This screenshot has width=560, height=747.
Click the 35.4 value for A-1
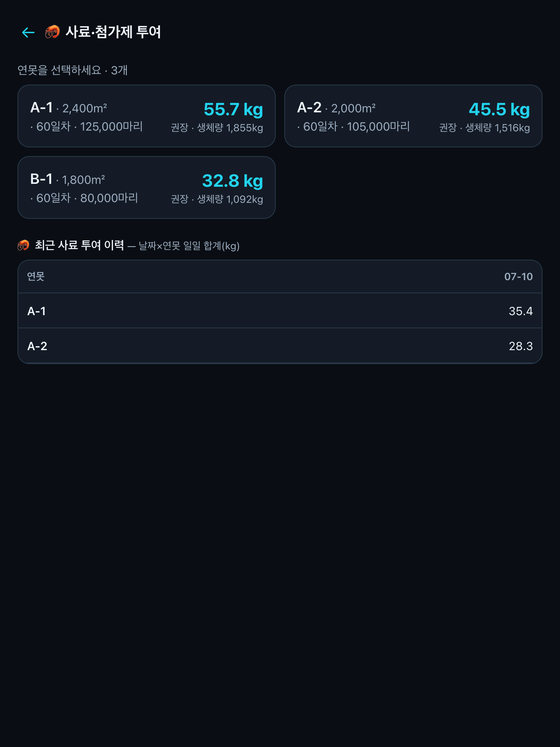click(521, 311)
